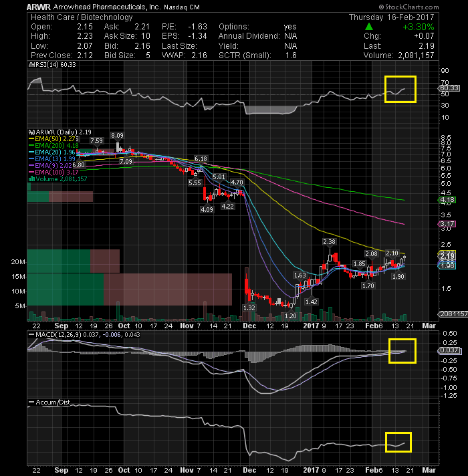468x476 pixels.
Task: Click the pink 3.17 EMA tag on right axis
Action: 447,224
